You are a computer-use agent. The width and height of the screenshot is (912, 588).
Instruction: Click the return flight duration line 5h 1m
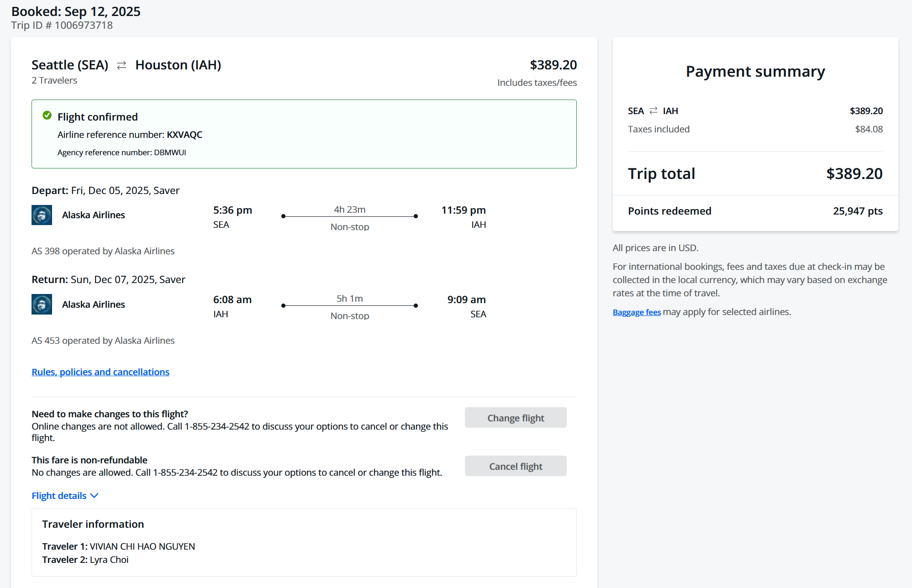[349, 305]
